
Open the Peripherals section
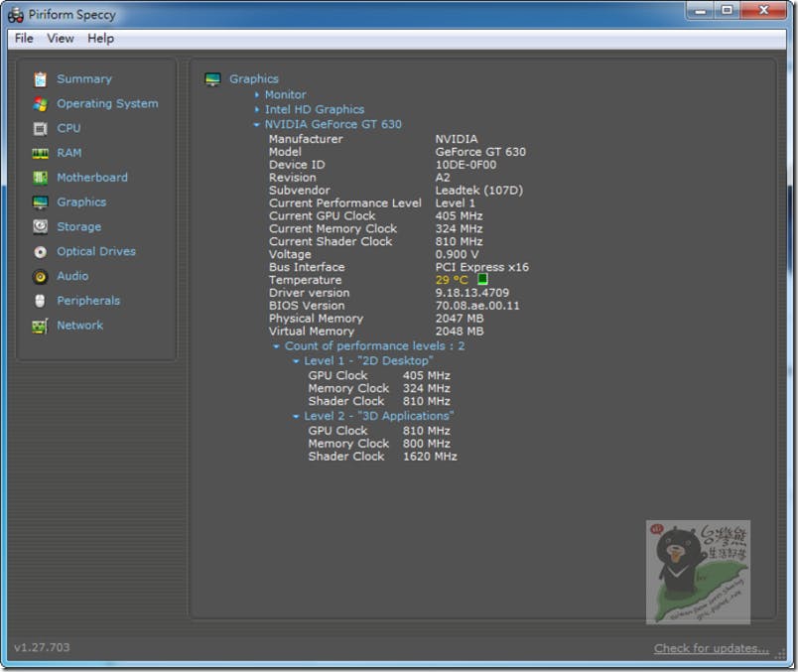coord(88,301)
